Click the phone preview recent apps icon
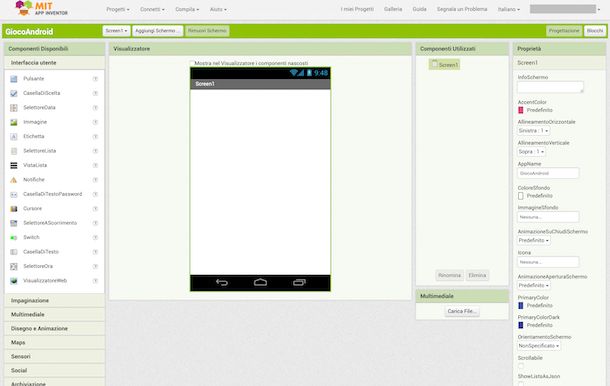The image size is (610, 386). tap(299, 282)
